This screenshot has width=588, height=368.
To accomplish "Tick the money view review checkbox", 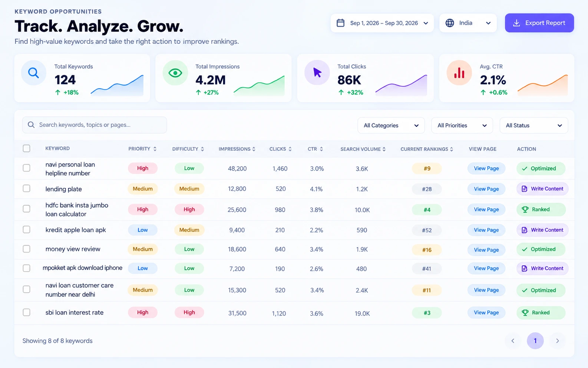I will pos(26,249).
